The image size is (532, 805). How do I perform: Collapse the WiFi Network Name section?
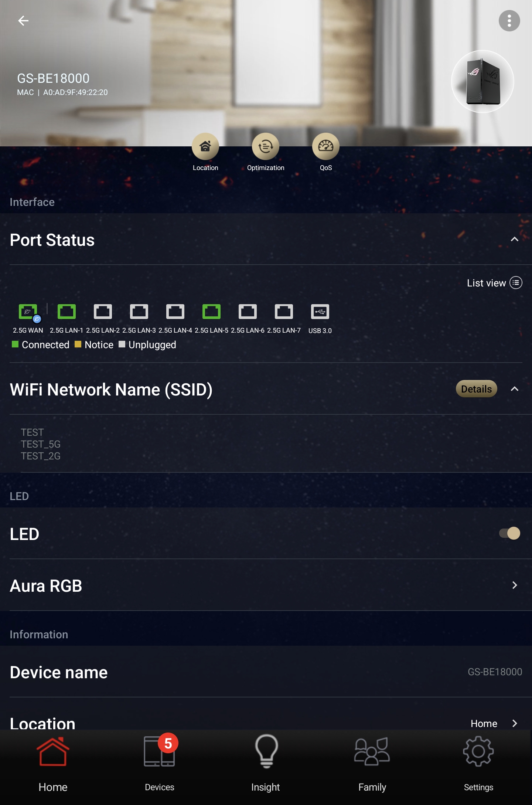point(514,389)
